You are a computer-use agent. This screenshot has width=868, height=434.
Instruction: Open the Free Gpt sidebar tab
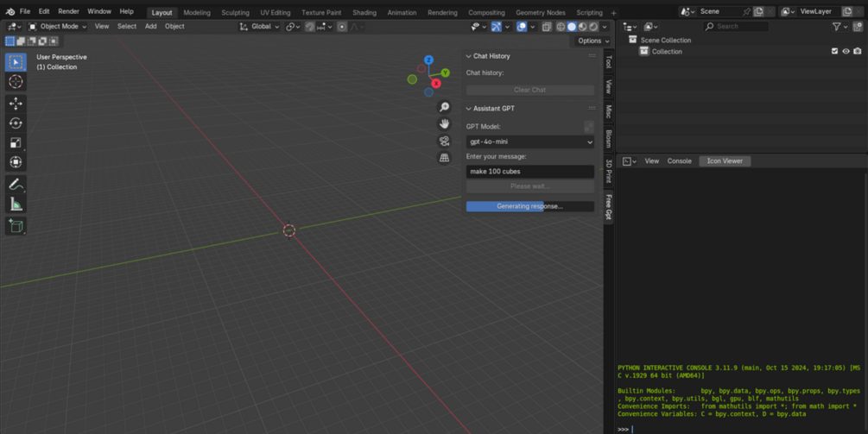click(608, 207)
